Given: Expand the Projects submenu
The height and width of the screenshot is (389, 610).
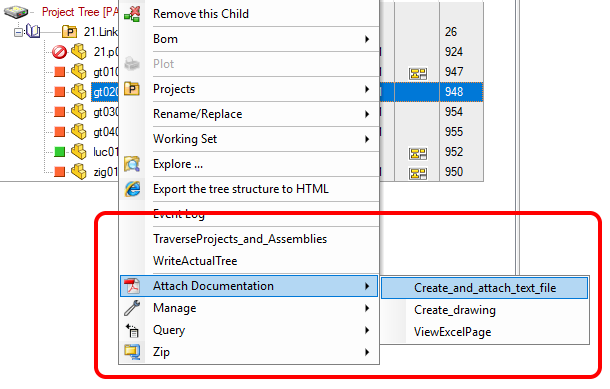Looking at the screenshot, I should tap(367, 89).
